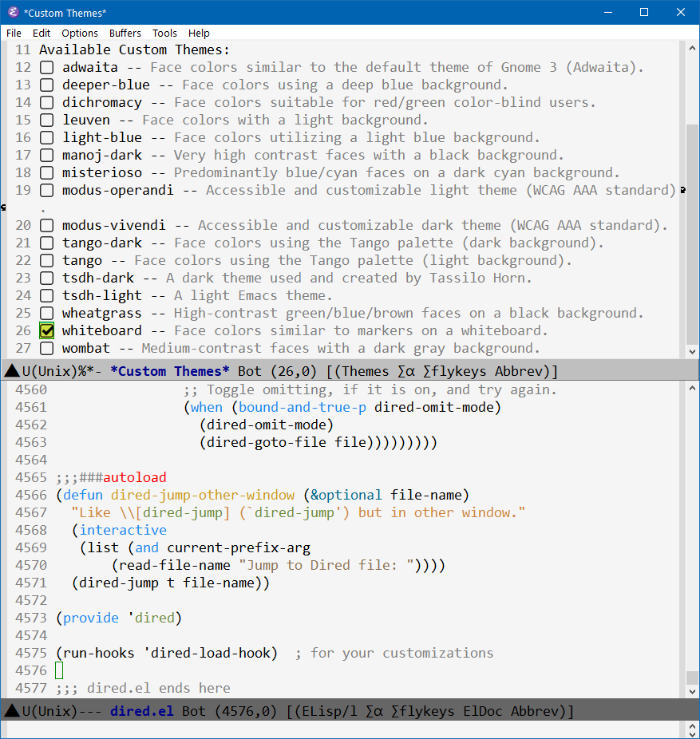
Task: Click '(run-hooks 'dired-load-hook)' on line 4575
Action: [x=167, y=654]
